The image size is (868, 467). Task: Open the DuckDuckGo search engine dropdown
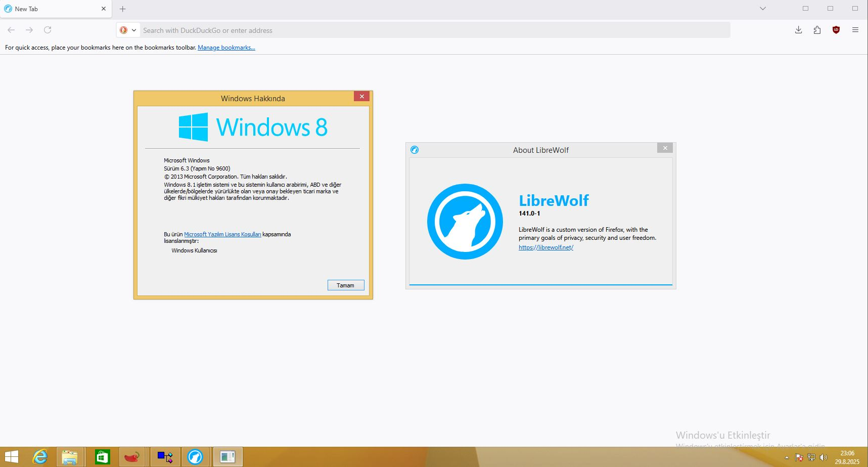pyautogui.click(x=128, y=30)
